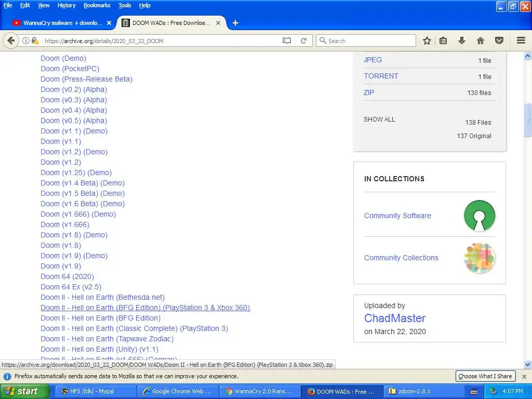532x399 pixels.
Task: Click the address bar URL field
Action: pos(161,41)
